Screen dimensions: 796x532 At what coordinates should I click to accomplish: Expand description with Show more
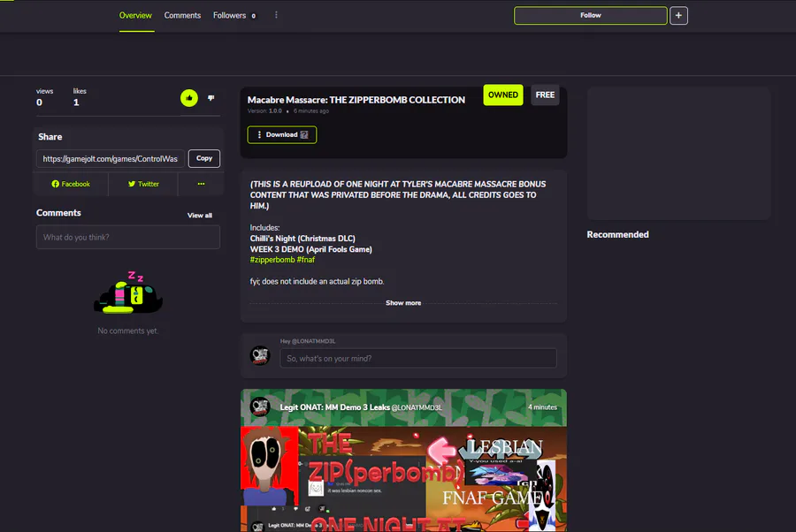403,303
